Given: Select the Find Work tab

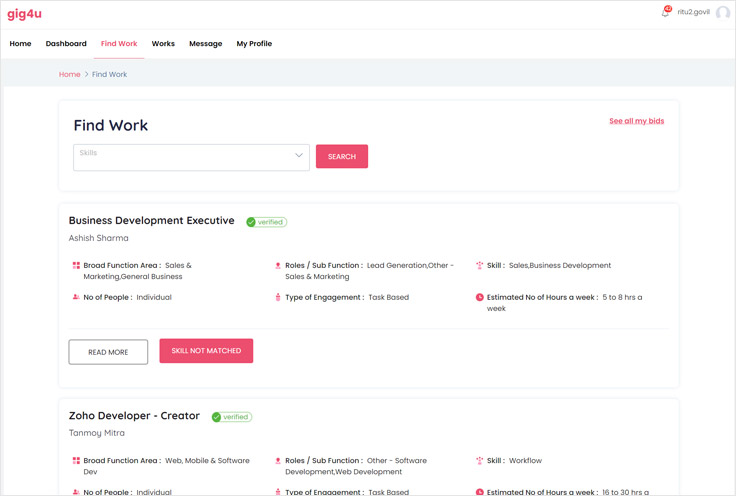Looking at the screenshot, I should (119, 44).
